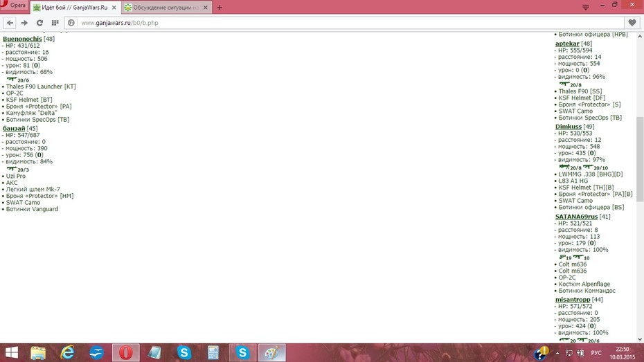Viewport: 644px width, 362px height.
Task: Select 'Костюм Alpenflage' item text
Action: point(584,284)
